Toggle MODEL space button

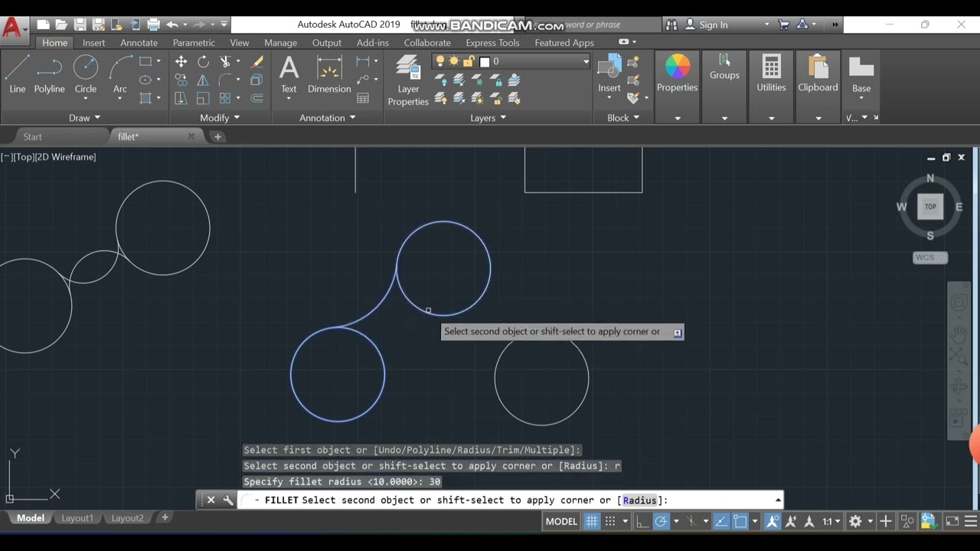point(561,521)
